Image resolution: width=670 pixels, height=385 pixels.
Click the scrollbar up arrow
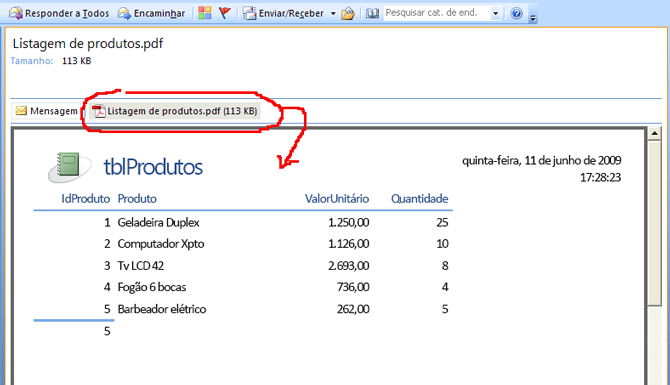coord(654,133)
